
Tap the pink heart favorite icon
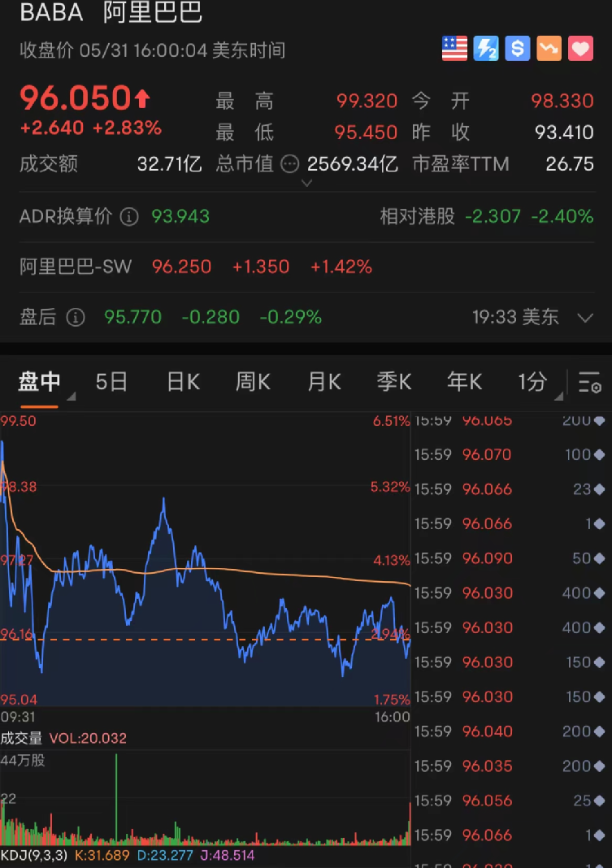[580, 49]
